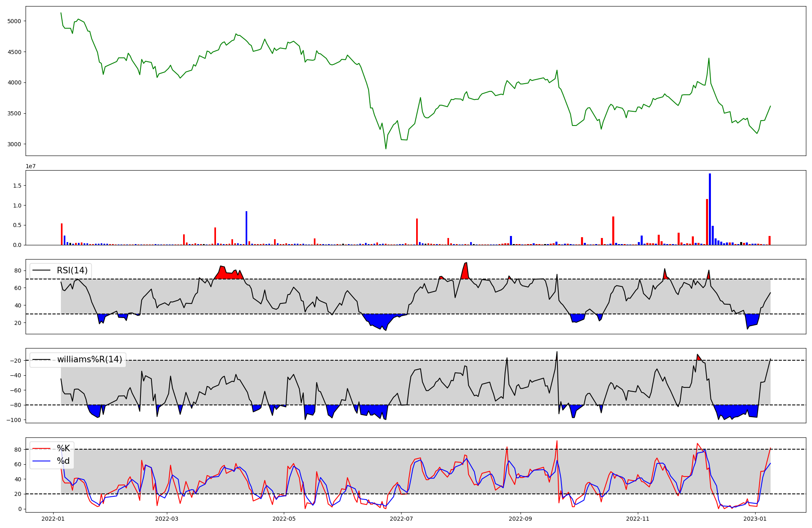Click the tallest blue volume bar
This screenshot has height=528, width=812.
(710, 209)
